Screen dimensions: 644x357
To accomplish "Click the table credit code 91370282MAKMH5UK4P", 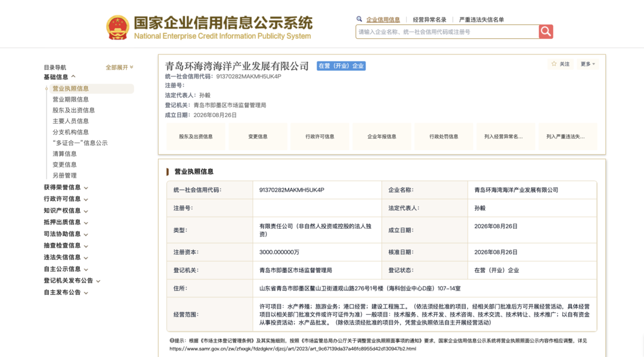I will (292, 190).
